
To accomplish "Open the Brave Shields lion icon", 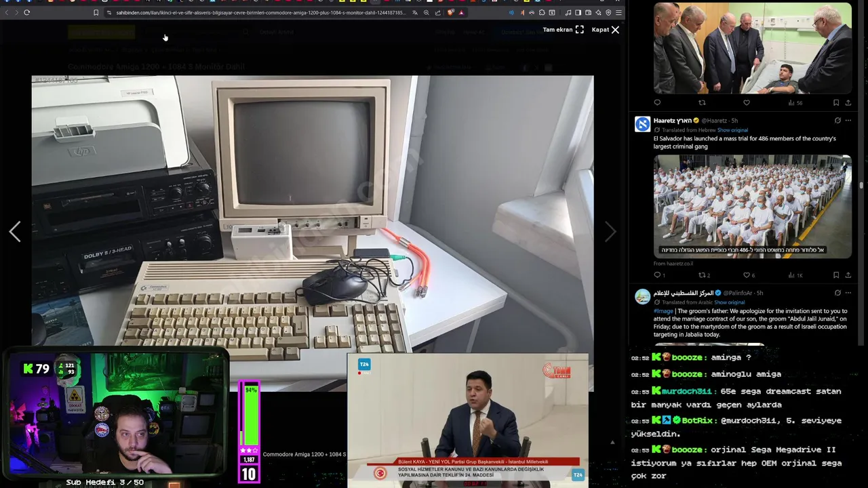I will pos(451,12).
